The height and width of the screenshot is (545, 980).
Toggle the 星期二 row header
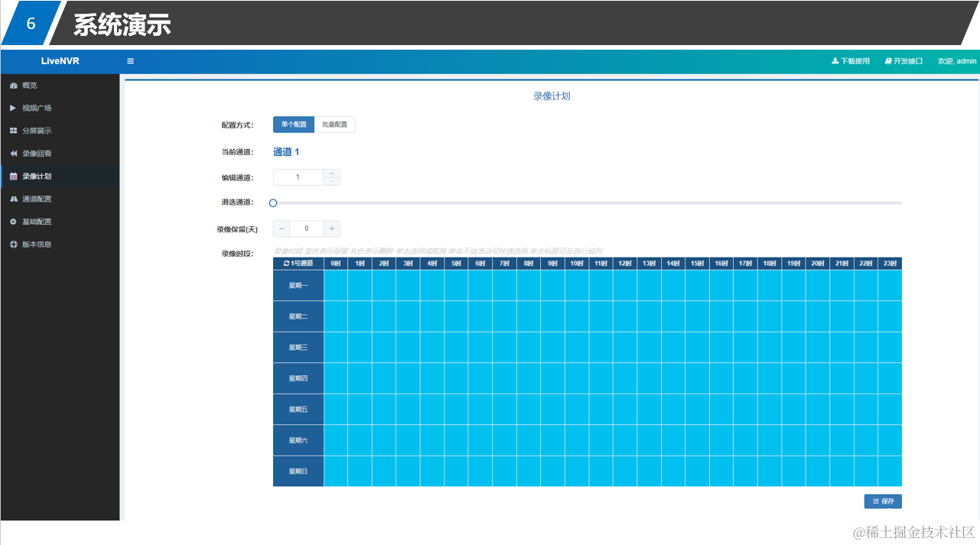298,316
